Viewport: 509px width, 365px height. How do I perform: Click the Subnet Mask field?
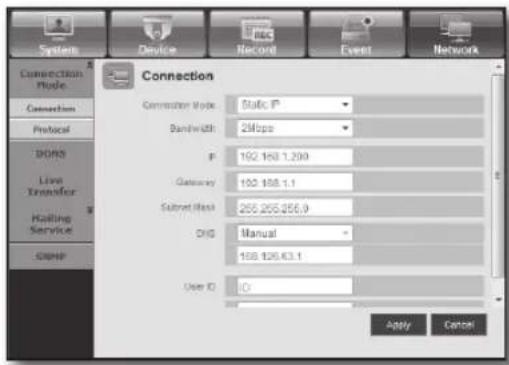pyautogui.click(x=295, y=208)
